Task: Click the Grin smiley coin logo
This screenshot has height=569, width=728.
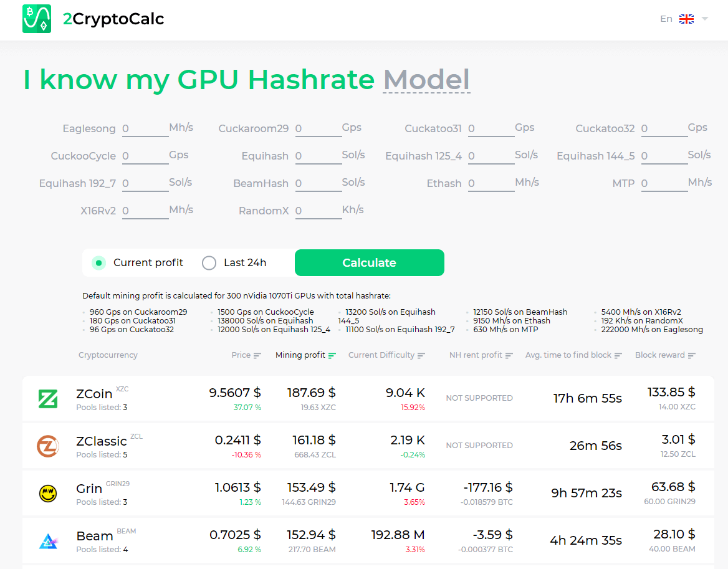Action: (x=48, y=494)
